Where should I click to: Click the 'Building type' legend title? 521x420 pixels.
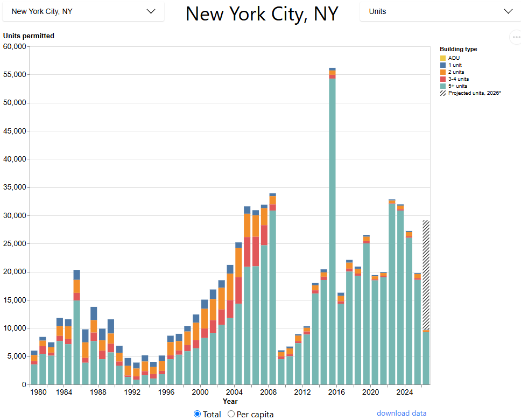(x=458, y=49)
